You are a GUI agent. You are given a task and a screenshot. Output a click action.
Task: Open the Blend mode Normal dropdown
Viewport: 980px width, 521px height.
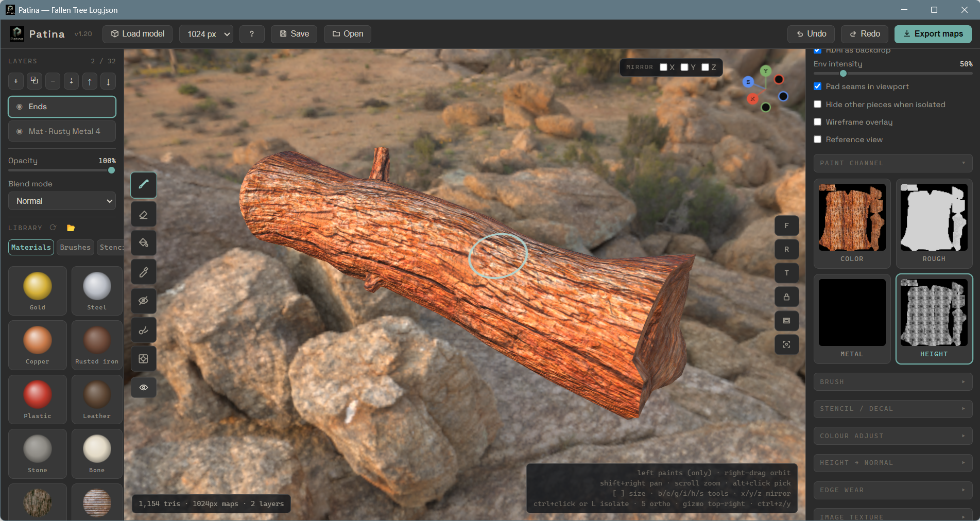click(62, 201)
